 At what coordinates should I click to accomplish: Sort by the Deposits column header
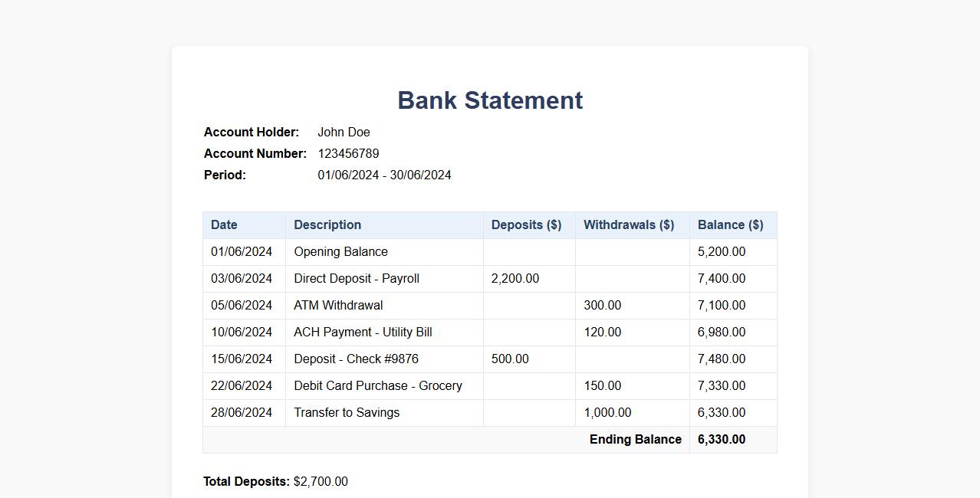(x=527, y=224)
